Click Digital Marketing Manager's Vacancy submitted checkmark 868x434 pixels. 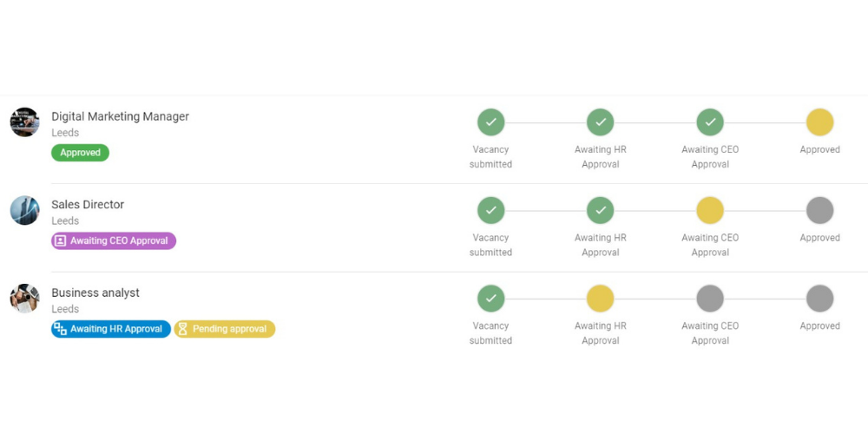click(x=490, y=122)
